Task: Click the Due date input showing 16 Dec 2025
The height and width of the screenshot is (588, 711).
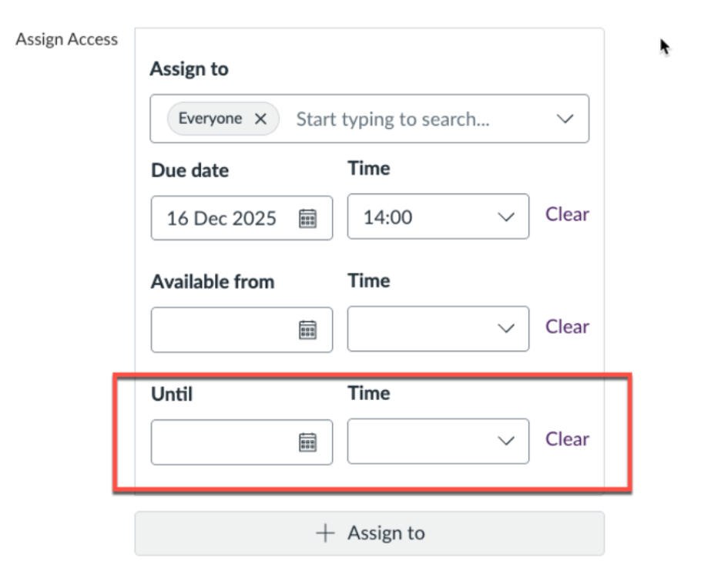Action: 223,218
